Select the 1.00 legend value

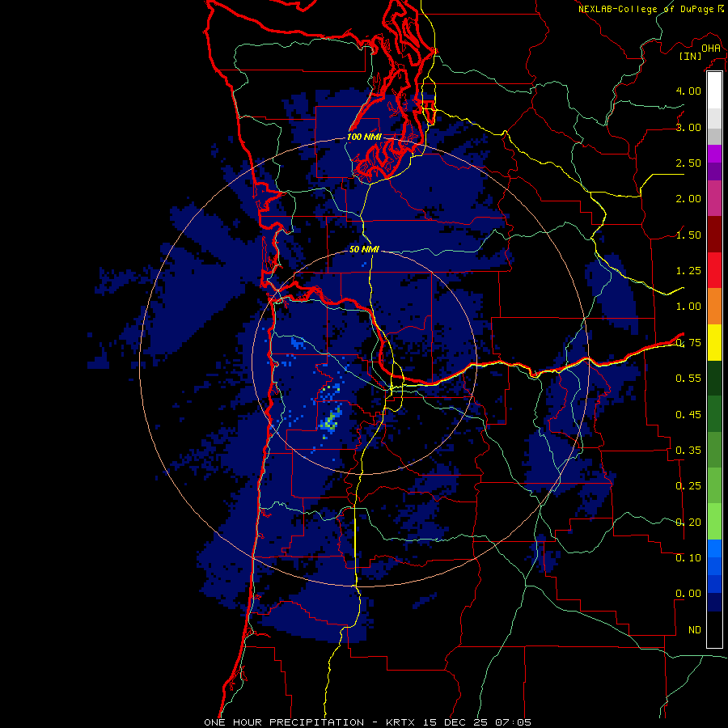(x=688, y=307)
